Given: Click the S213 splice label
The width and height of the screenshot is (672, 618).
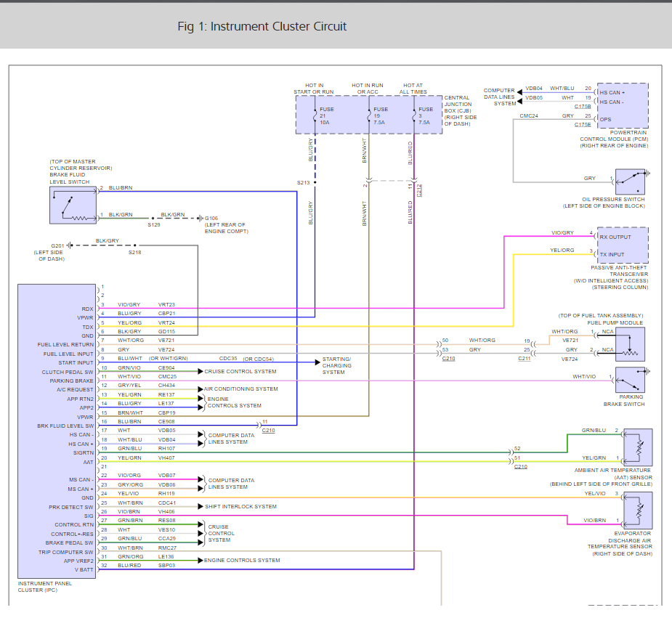Looking at the screenshot, I should [x=303, y=183].
